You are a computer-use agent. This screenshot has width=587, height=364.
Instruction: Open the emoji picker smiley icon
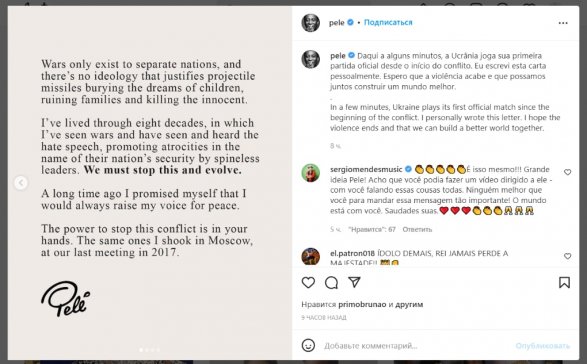pyautogui.click(x=308, y=345)
